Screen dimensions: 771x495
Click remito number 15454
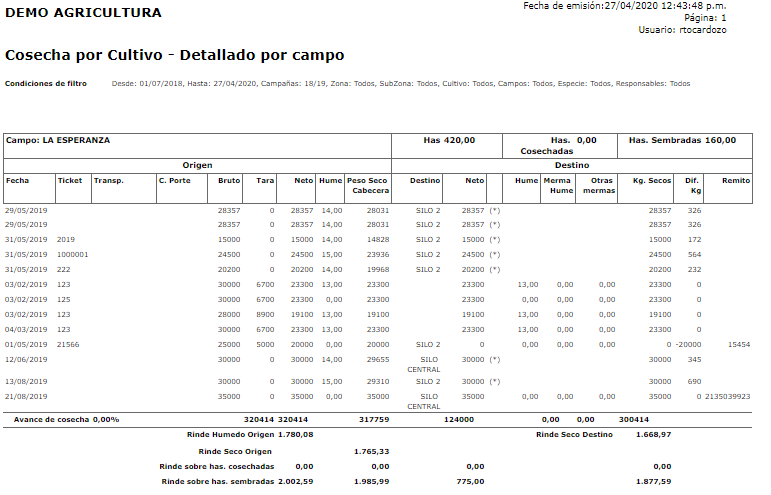[739, 345]
